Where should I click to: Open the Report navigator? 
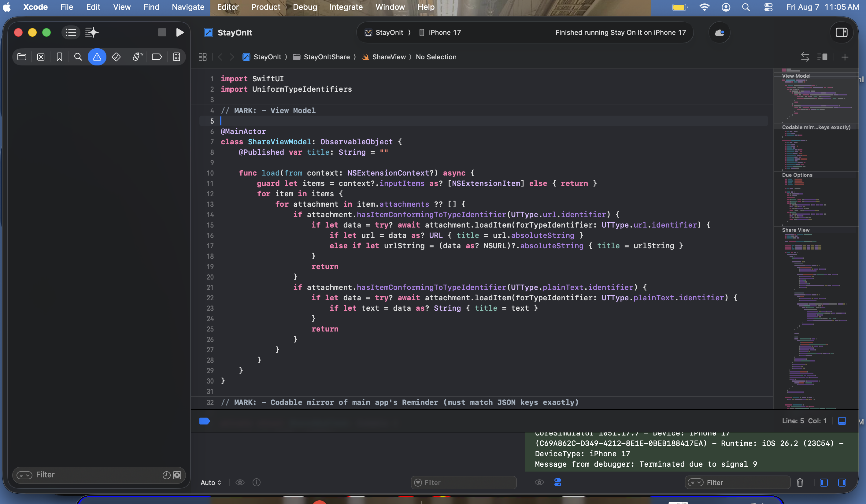[x=177, y=57]
